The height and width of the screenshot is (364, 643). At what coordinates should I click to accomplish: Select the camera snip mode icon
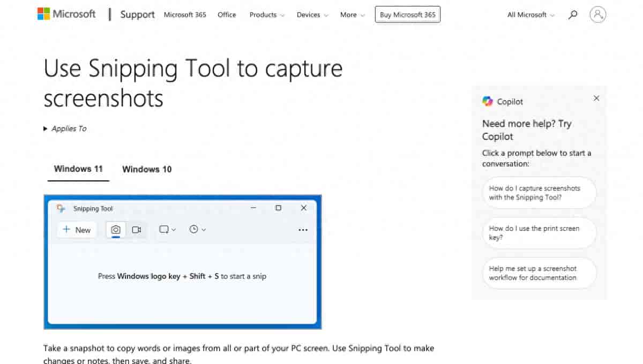point(115,230)
